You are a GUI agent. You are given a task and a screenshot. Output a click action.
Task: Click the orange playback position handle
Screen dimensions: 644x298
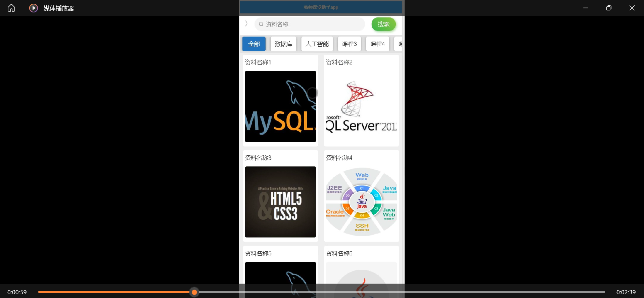coord(194,292)
